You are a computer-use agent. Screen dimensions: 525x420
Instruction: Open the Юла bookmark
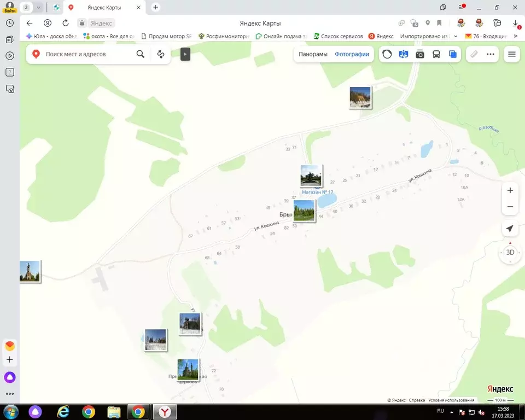(x=52, y=36)
